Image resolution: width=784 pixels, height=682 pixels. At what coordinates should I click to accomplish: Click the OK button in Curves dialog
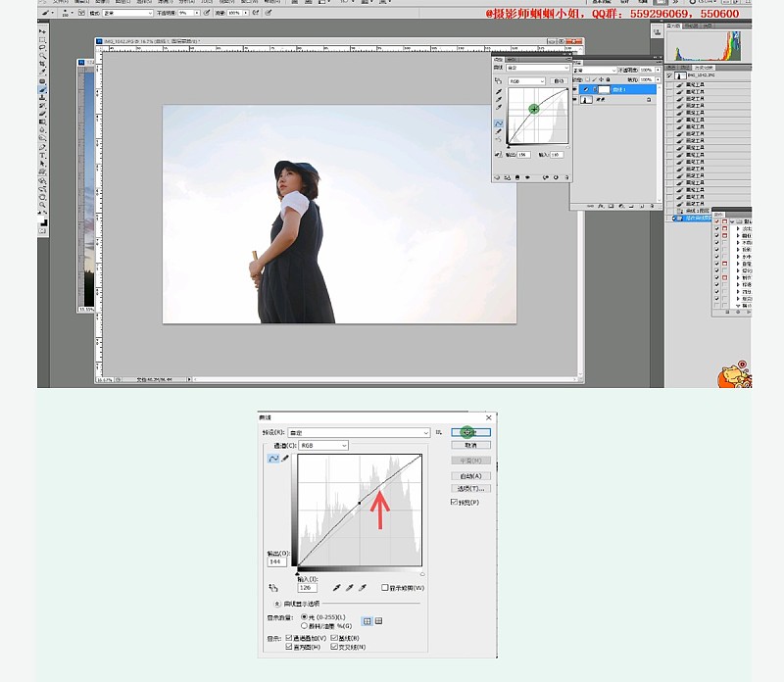[470, 432]
